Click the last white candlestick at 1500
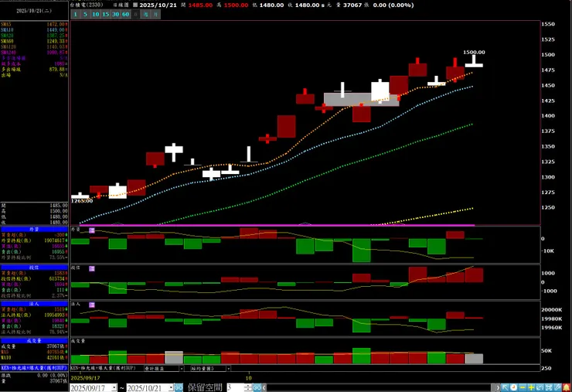Screen dimensions: 572x392 [474, 65]
